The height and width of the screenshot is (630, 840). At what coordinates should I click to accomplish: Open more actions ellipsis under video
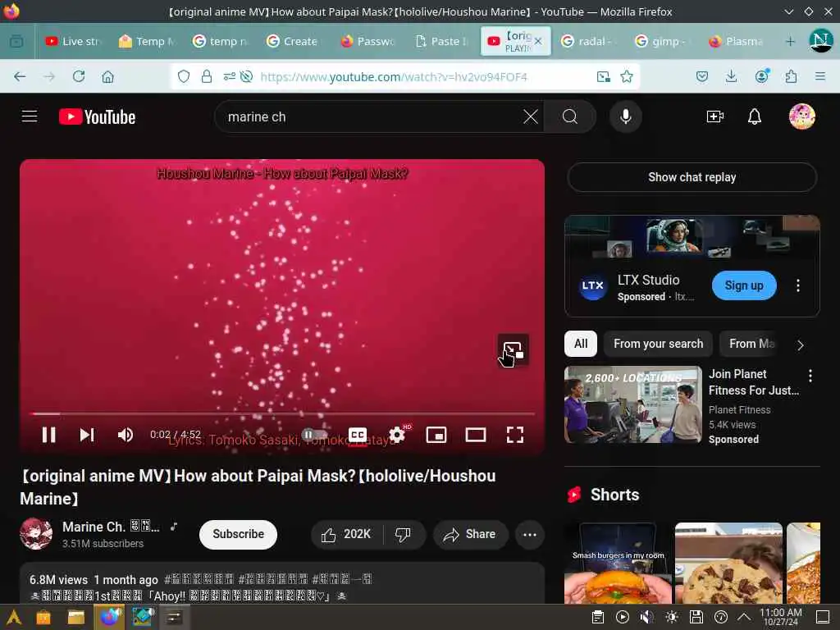(x=530, y=534)
